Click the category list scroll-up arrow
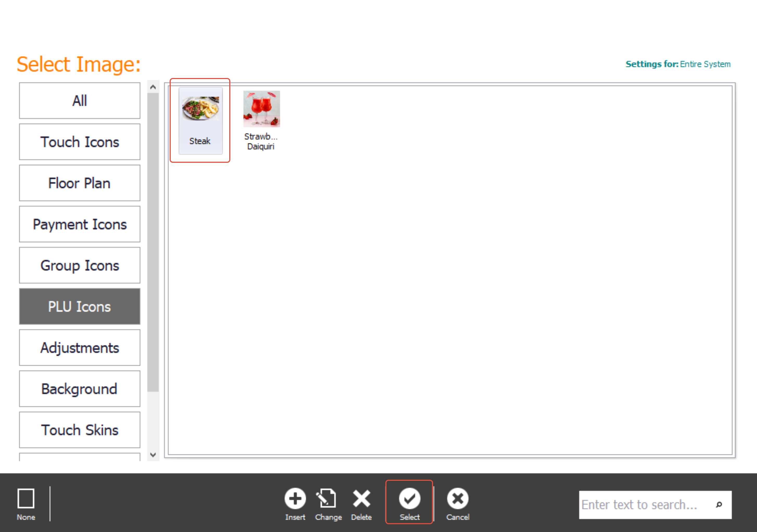Viewport: 757px width, 532px height. (153, 87)
